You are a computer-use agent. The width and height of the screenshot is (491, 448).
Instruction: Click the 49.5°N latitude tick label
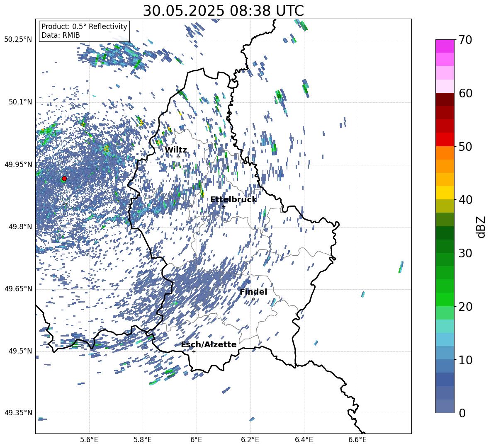tap(20, 351)
